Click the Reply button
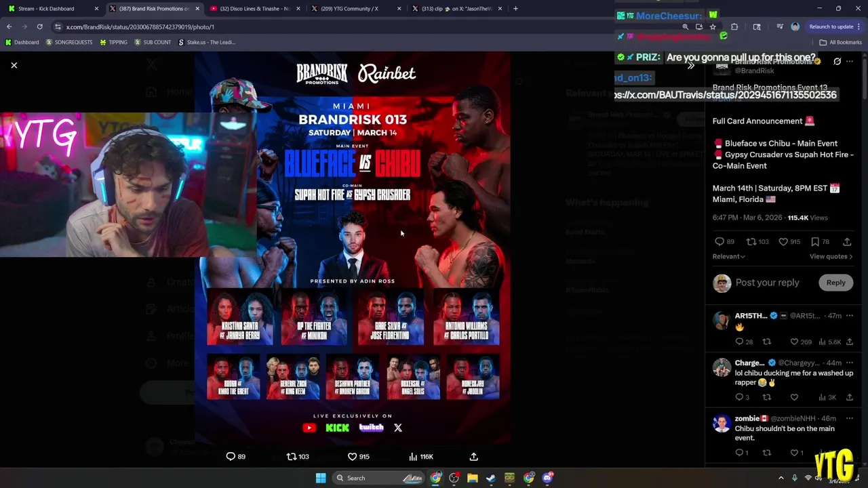The width and height of the screenshot is (868, 488). point(835,283)
